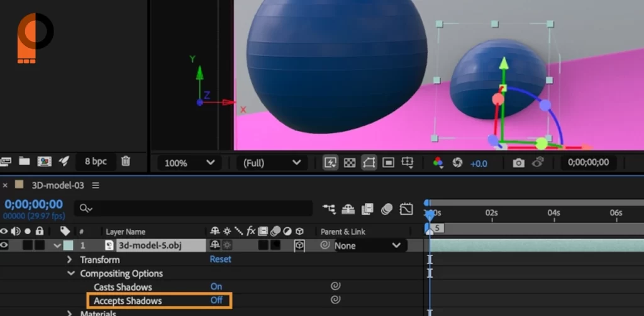
Task: Delete selected project item with trash icon
Action: [126, 161]
